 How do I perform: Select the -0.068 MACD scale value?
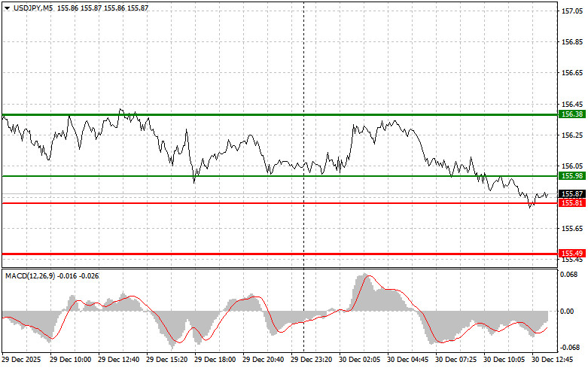(x=569, y=348)
